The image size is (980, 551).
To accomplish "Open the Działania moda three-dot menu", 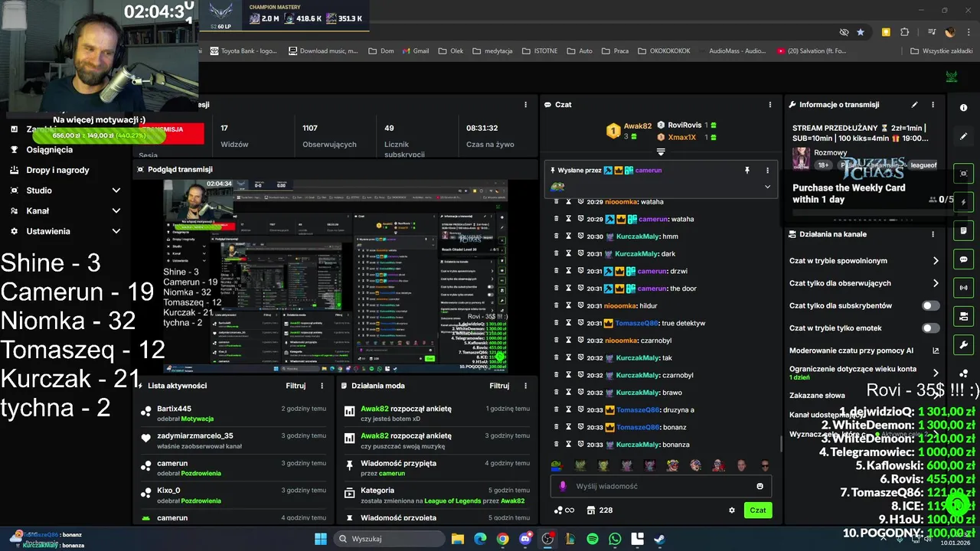I will point(525,386).
